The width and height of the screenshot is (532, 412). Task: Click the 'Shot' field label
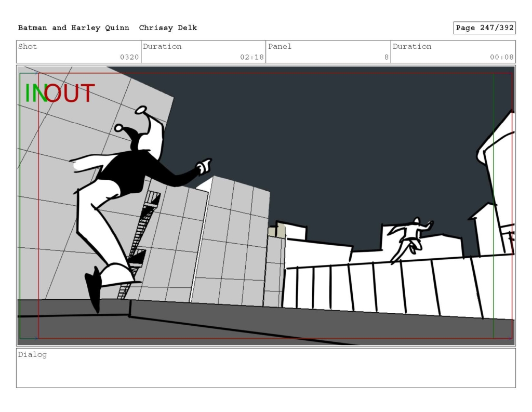[x=28, y=46]
